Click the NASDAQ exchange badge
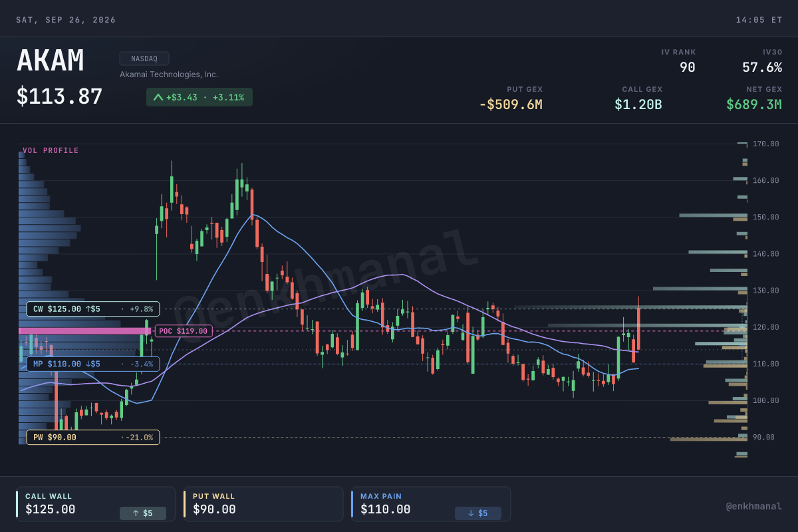 point(144,59)
